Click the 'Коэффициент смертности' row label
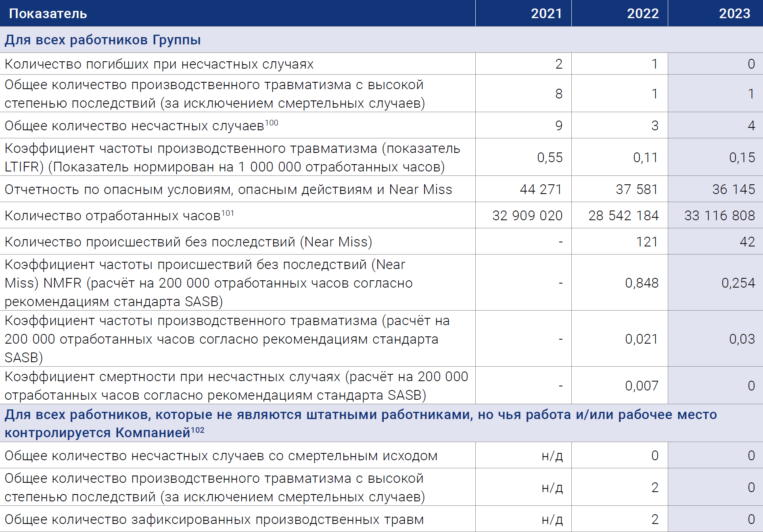This screenshot has width=763, height=532. click(x=236, y=386)
